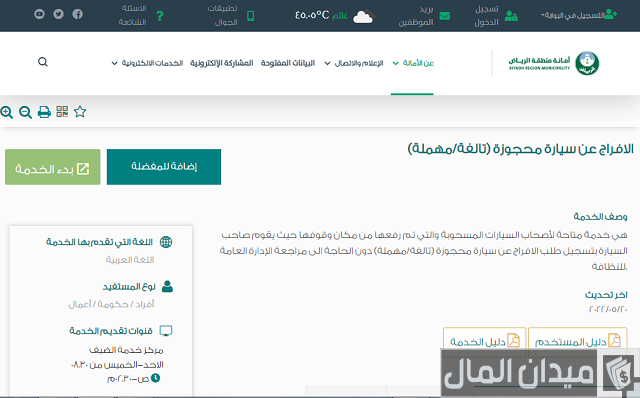Screen dimensions: 640x398
Task: Click the page title الافراج عن سيارة محجوزة
Action: click(520, 149)
